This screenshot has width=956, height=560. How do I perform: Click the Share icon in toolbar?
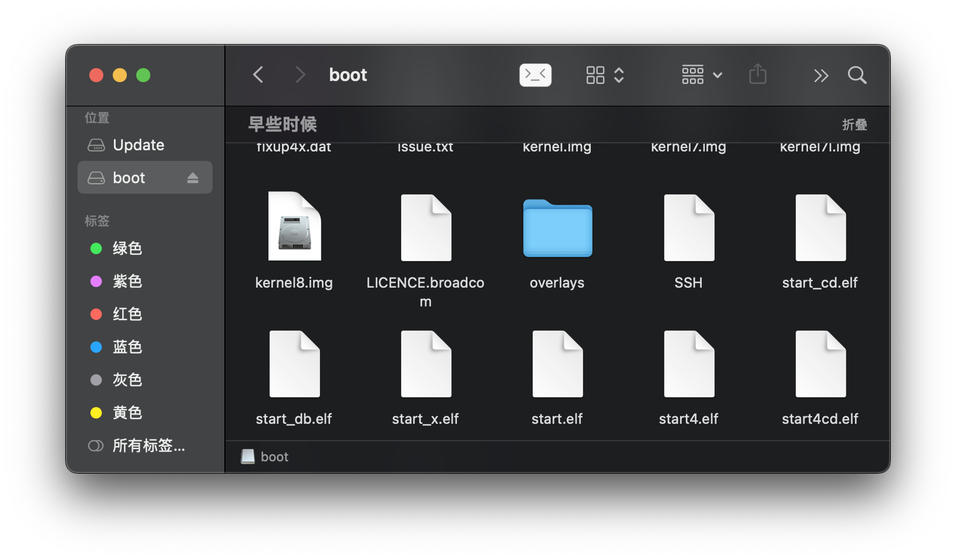(x=758, y=75)
